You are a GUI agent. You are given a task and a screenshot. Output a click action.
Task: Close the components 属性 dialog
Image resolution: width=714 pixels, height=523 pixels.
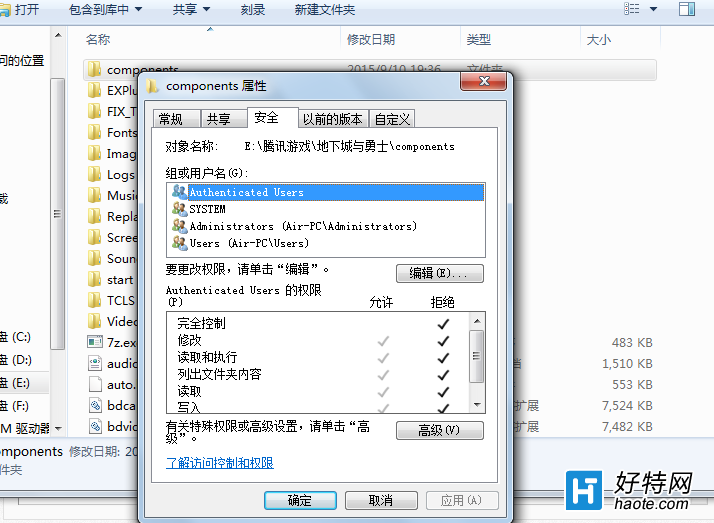tap(484, 81)
